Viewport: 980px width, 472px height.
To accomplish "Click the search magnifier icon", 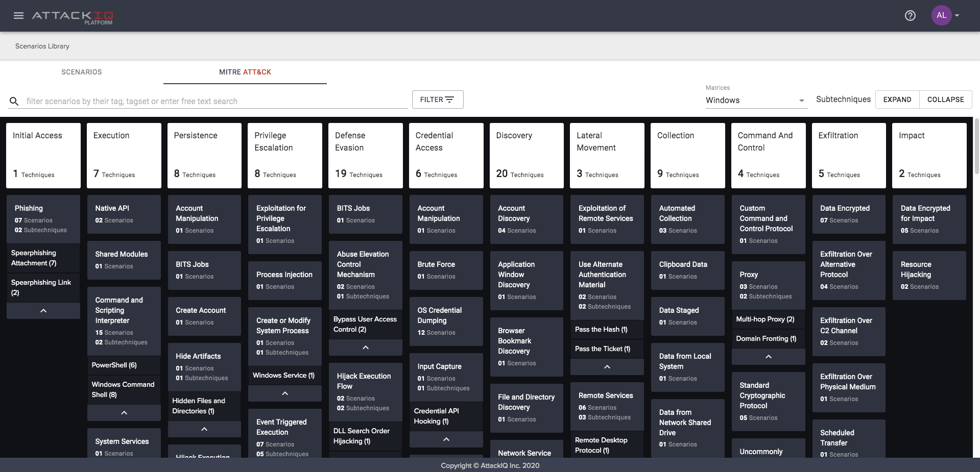I will click(x=14, y=101).
